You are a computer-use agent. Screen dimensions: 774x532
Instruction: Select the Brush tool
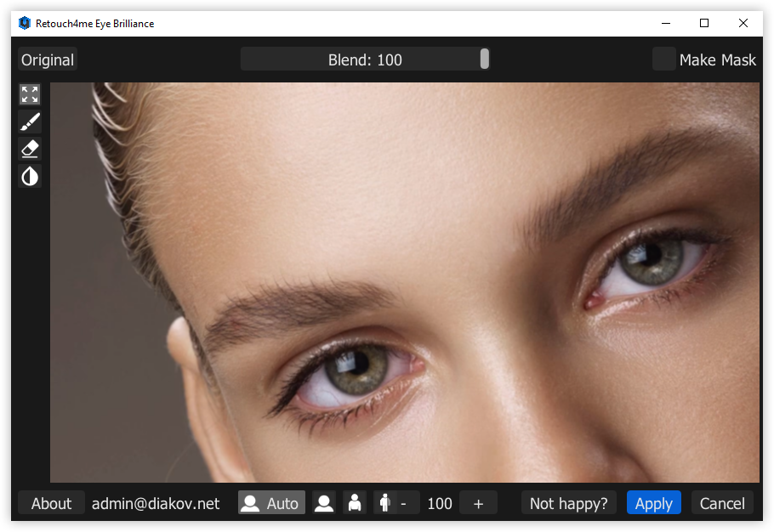point(30,122)
